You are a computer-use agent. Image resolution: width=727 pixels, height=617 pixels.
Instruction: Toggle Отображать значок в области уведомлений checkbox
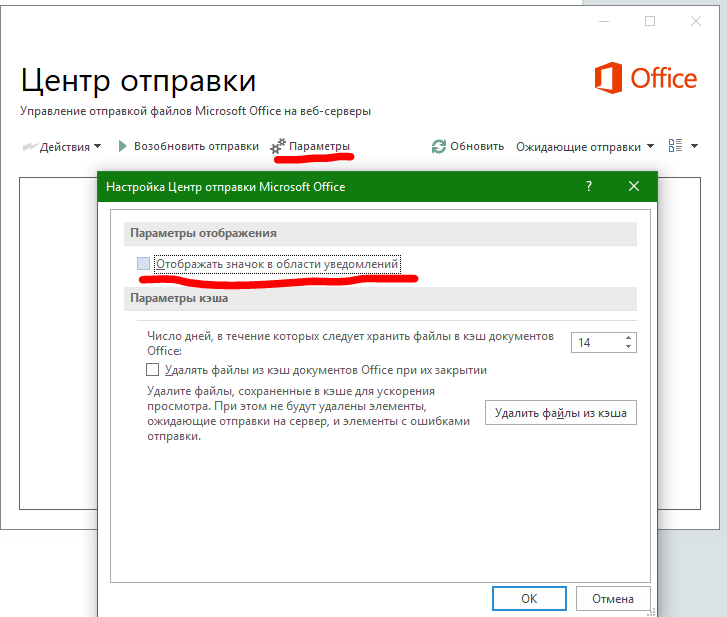(x=143, y=263)
